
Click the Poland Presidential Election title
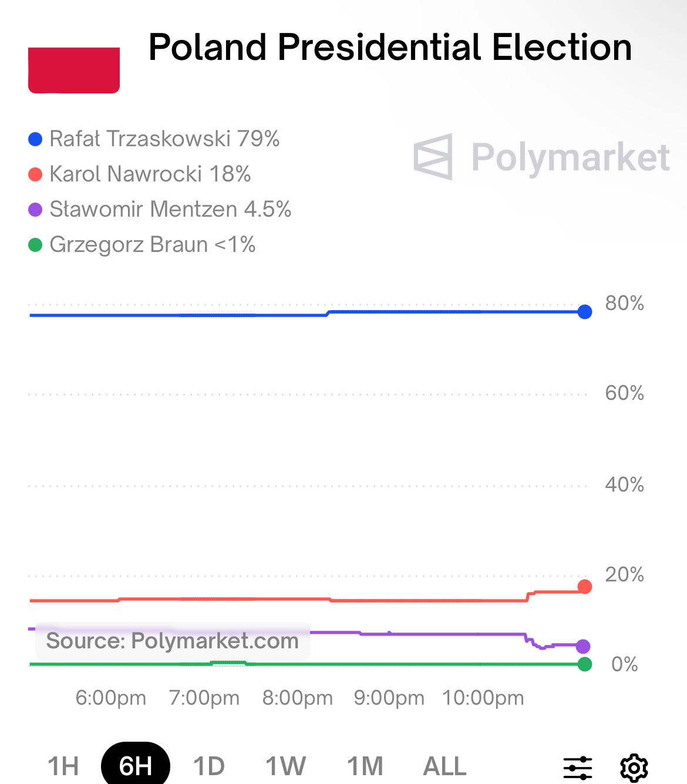tap(390, 47)
